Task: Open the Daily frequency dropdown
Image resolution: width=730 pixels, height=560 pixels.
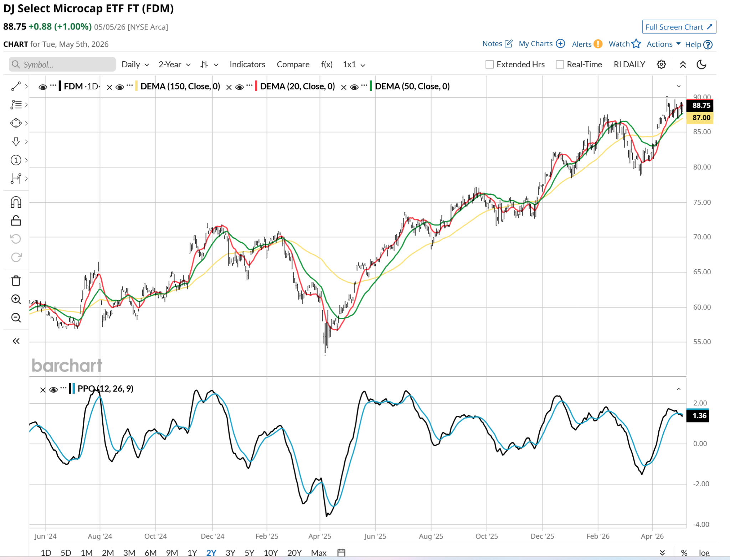Action: tap(135, 64)
